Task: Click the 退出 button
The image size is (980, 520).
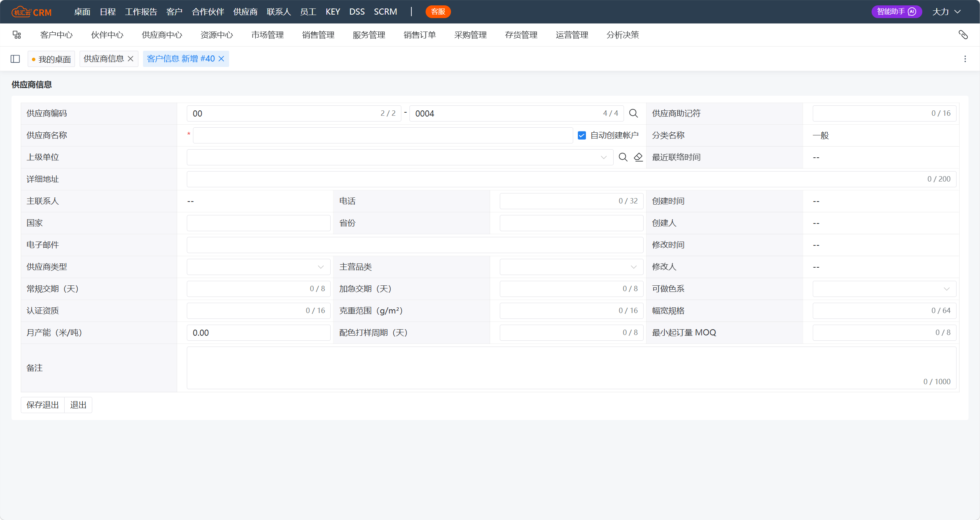Action: tap(78, 405)
